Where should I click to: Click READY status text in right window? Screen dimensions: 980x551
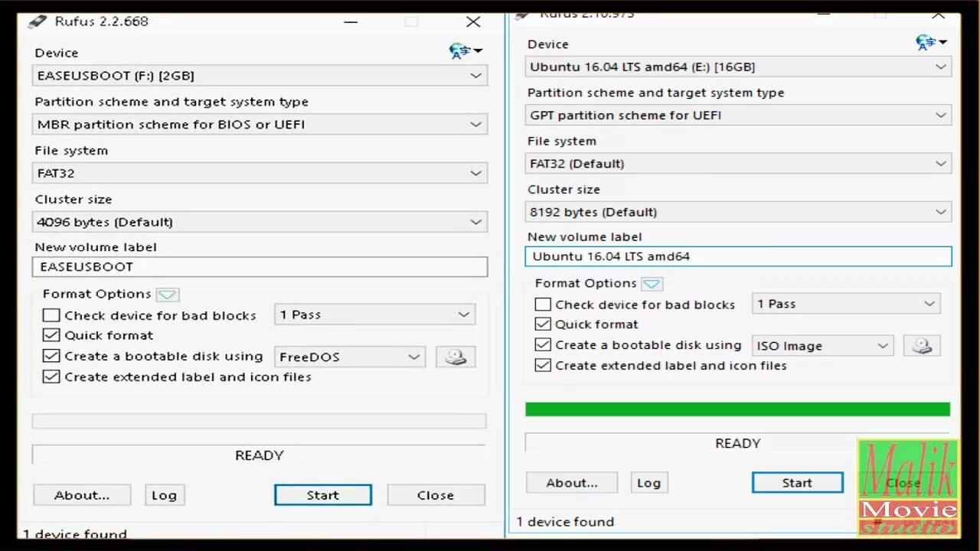click(738, 443)
